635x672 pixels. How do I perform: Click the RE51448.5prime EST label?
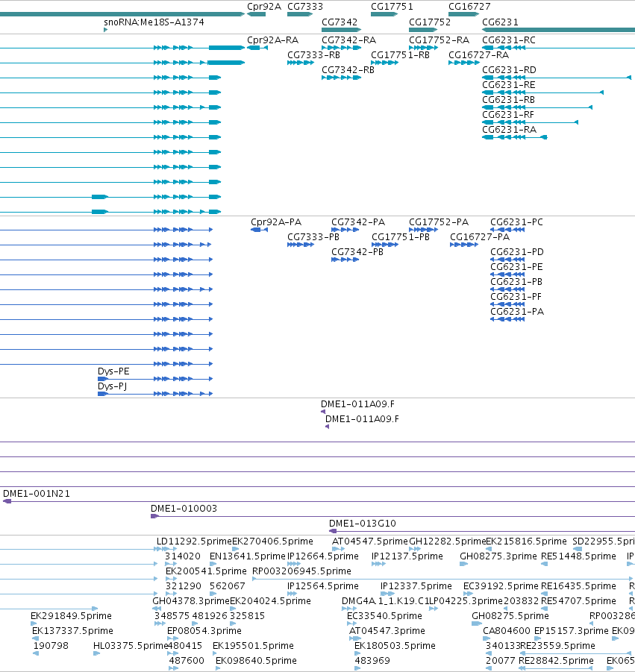[x=578, y=556]
